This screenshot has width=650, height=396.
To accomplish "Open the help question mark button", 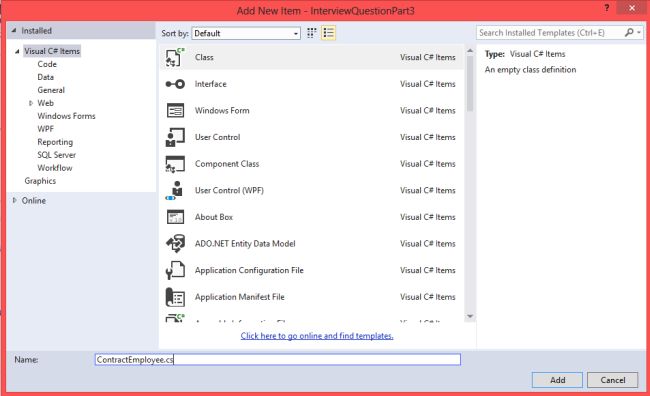I will [x=606, y=8].
